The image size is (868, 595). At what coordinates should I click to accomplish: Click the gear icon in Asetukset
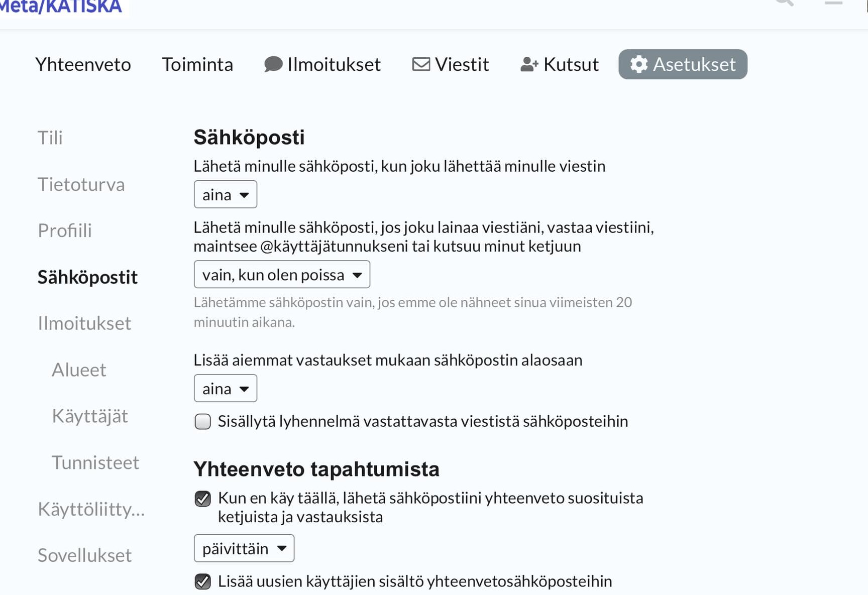pos(639,64)
